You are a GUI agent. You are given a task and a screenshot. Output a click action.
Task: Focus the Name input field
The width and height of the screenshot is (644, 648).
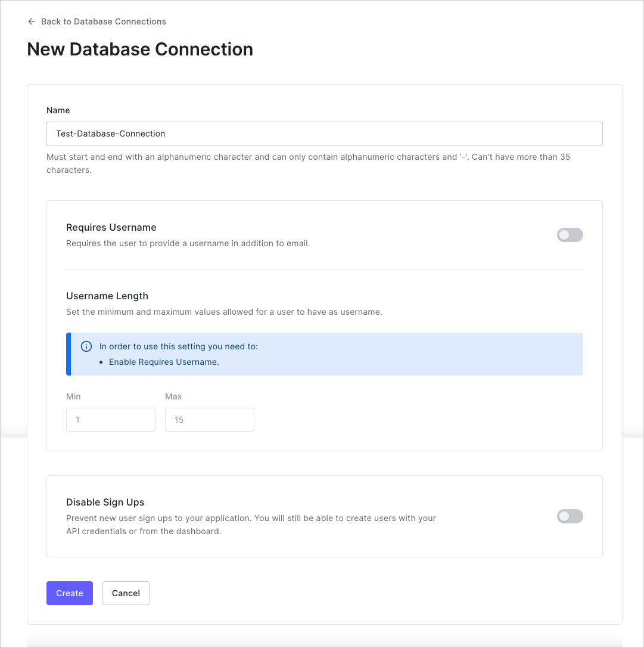(x=324, y=134)
